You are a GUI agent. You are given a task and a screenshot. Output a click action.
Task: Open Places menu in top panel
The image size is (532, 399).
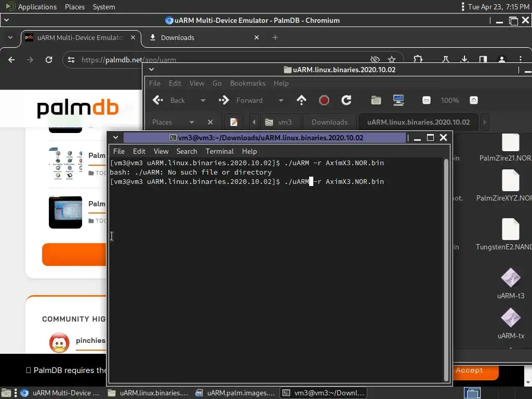click(75, 7)
